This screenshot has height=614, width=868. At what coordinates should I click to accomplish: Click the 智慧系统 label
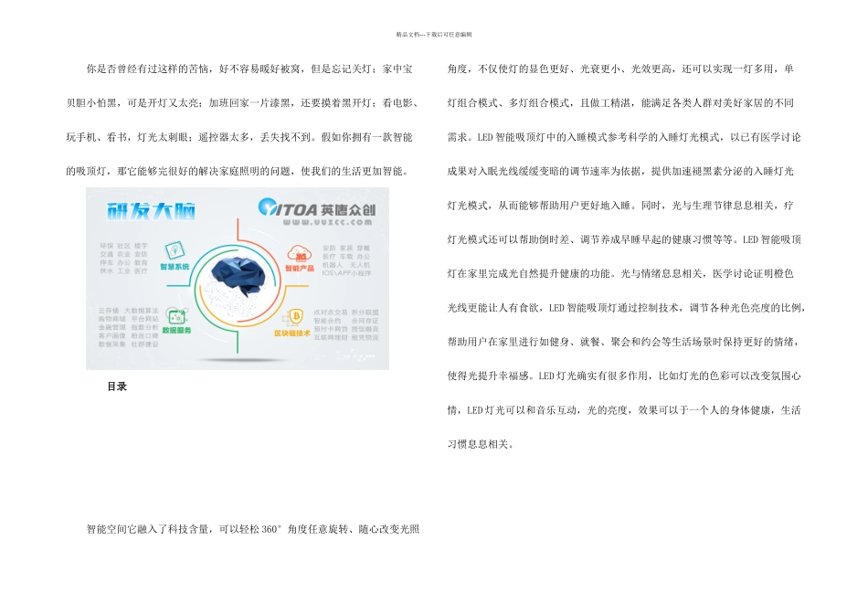click(x=175, y=267)
